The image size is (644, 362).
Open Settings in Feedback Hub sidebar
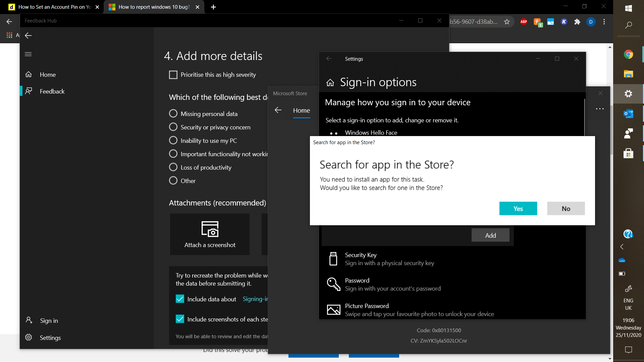coord(87,338)
